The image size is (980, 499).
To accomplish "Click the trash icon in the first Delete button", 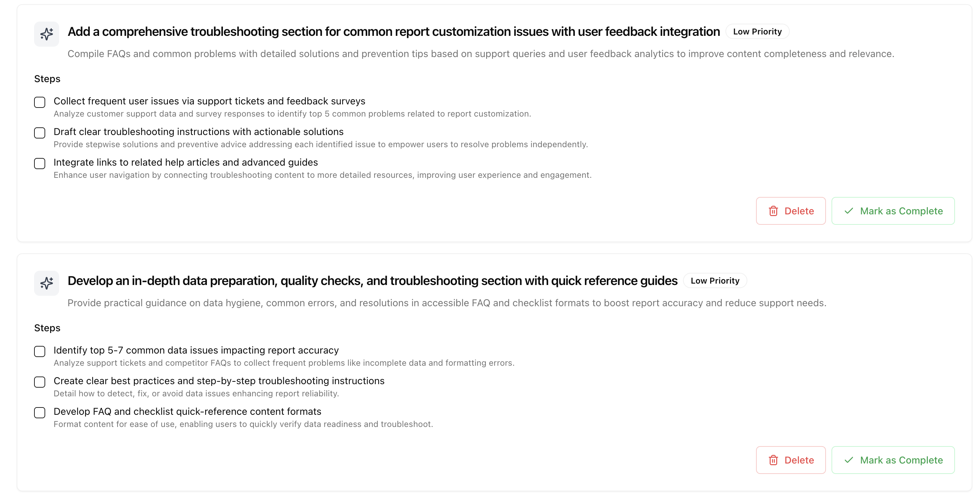I will pyautogui.click(x=773, y=211).
